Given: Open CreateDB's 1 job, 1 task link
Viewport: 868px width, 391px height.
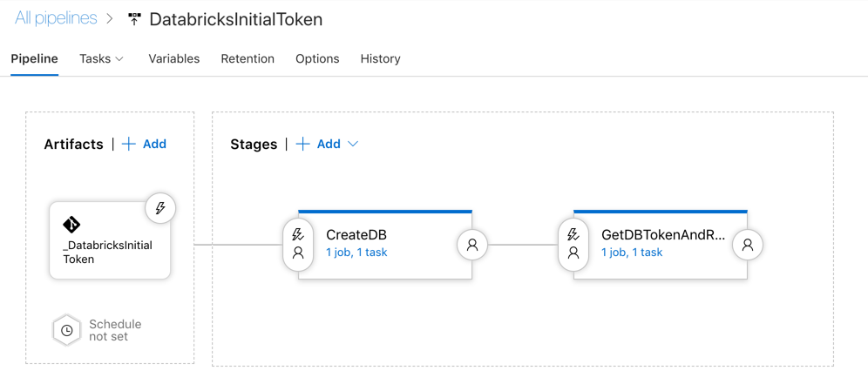Looking at the screenshot, I should 356,253.
